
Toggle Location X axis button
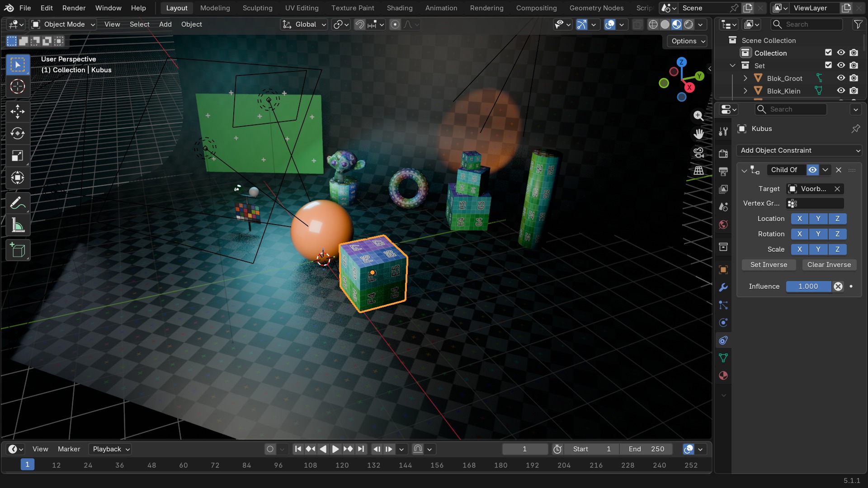point(800,219)
